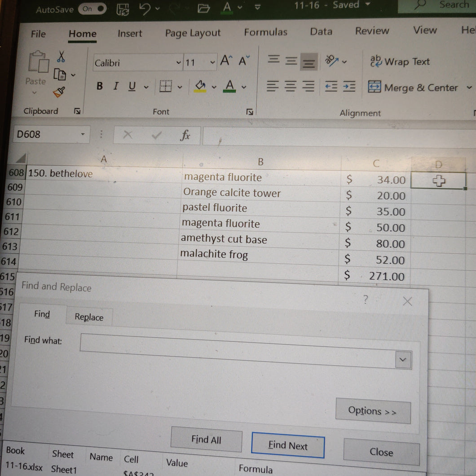The image size is (476, 476).
Task: Open the Data tab
Action: click(x=321, y=31)
